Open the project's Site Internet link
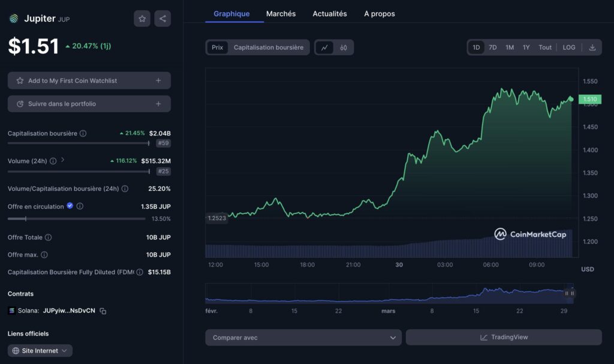 pos(39,350)
